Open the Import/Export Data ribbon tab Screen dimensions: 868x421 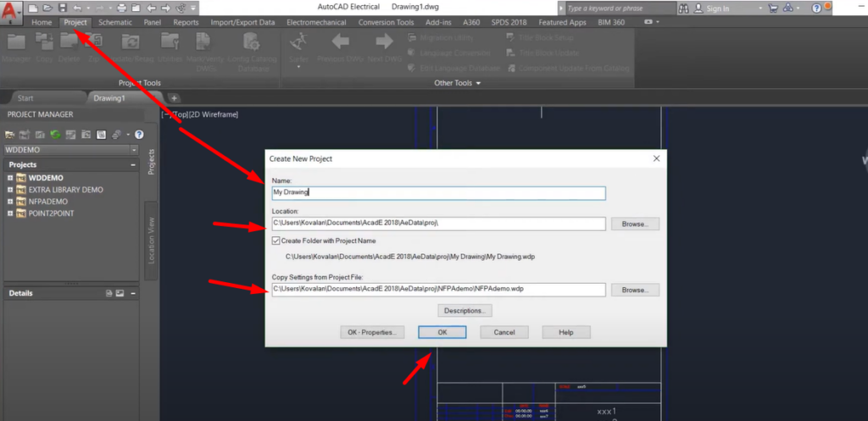click(242, 23)
